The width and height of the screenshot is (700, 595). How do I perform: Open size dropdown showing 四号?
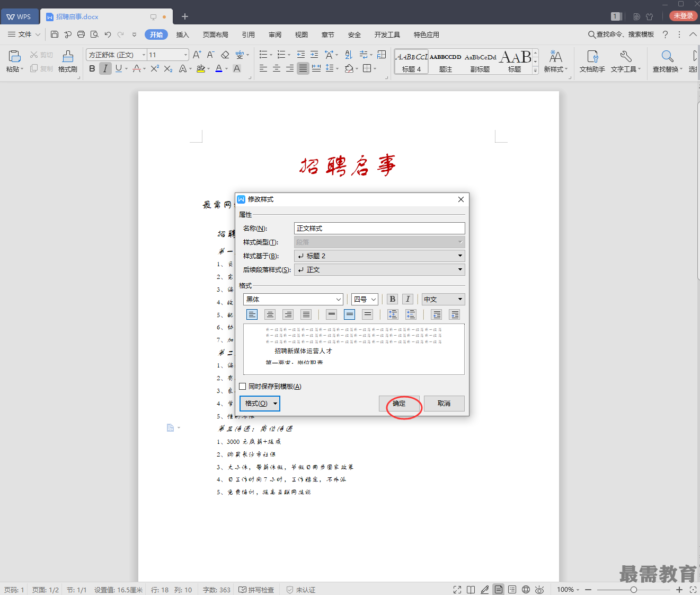click(x=365, y=299)
